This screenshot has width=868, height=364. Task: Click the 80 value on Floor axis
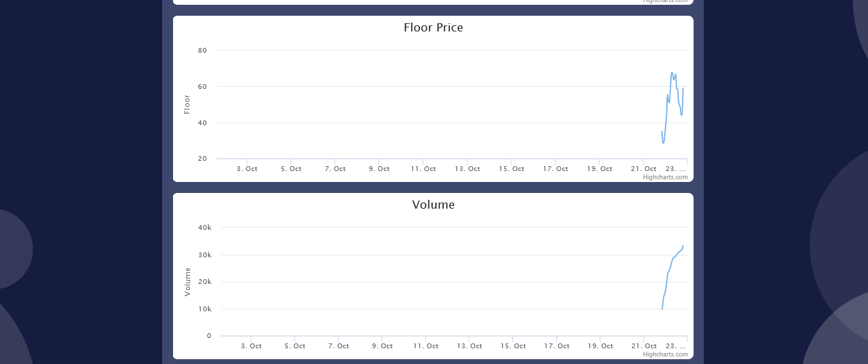202,51
